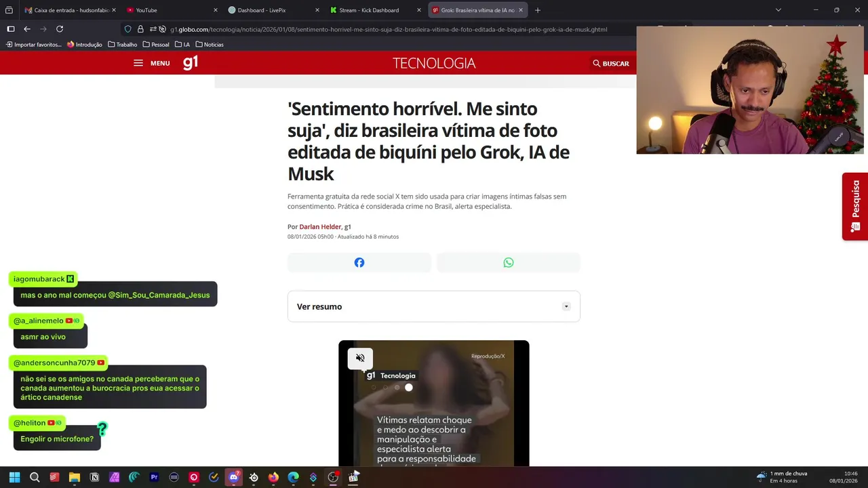Open the BUSCAR search button

coord(611,63)
